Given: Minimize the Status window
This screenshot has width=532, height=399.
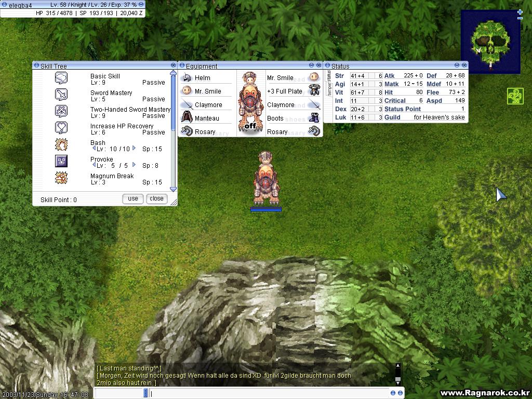Looking at the screenshot, I should [x=457, y=65].
